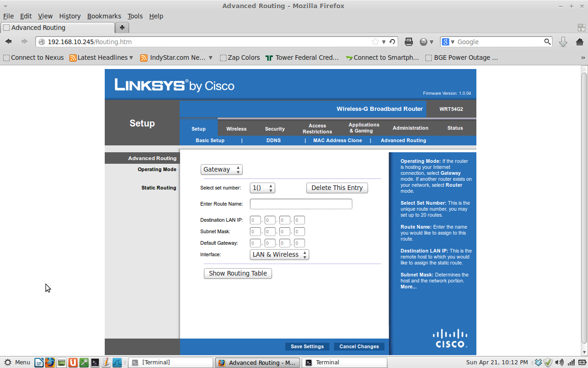Expand the IndyStar.com bookmark feed arrow

210,58
